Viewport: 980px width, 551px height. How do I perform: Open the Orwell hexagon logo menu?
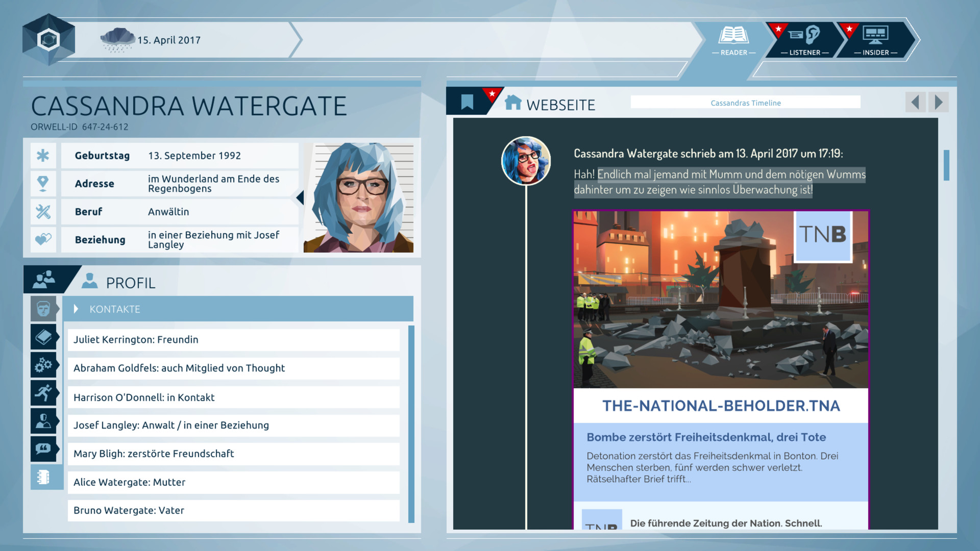pyautogui.click(x=48, y=39)
